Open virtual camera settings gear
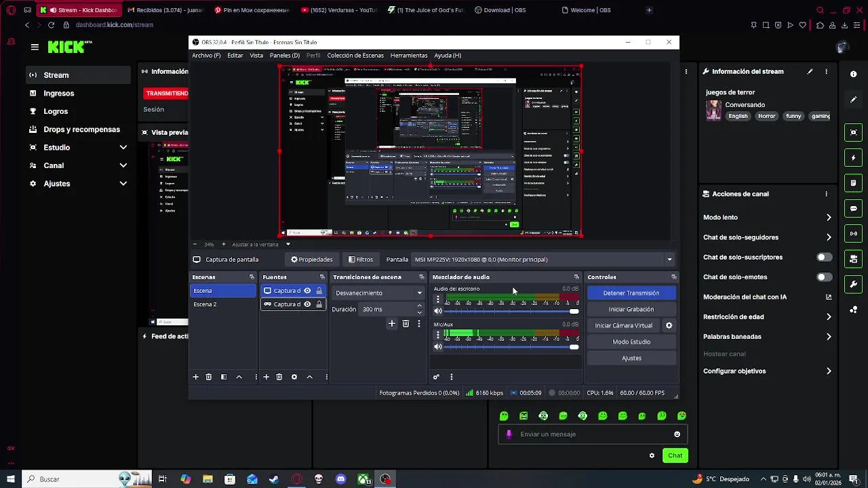 669,325
